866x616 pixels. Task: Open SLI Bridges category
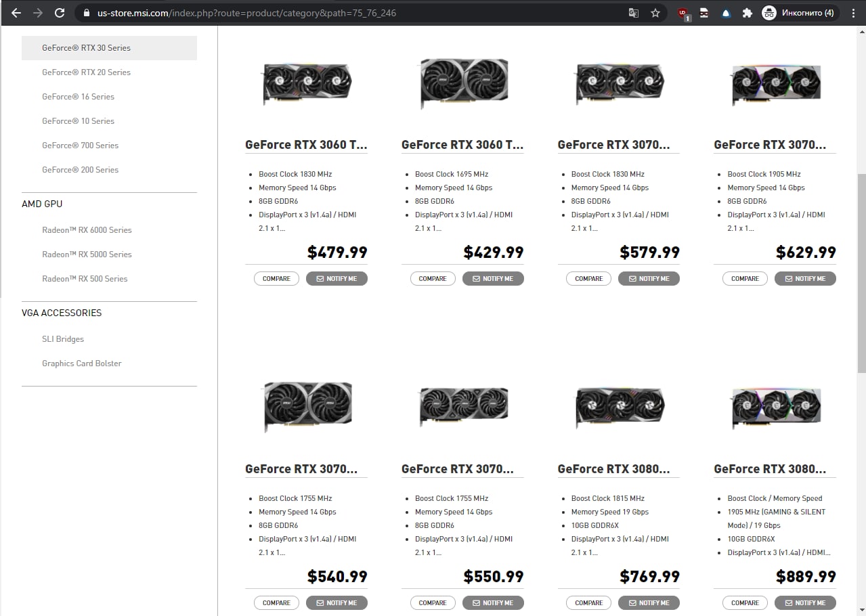pyautogui.click(x=63, y=339)
